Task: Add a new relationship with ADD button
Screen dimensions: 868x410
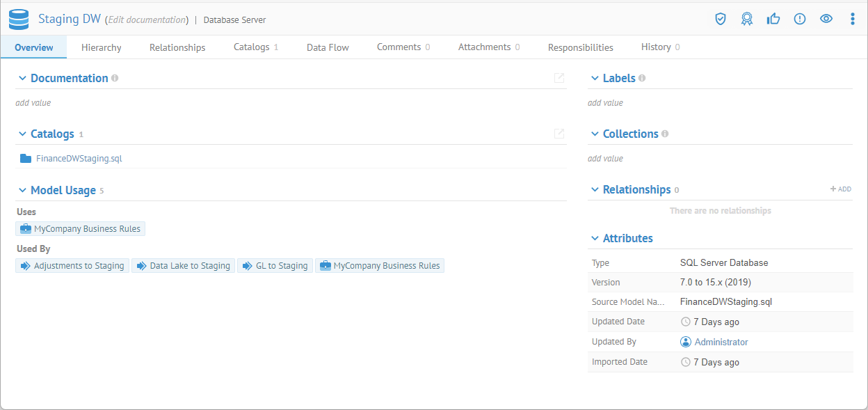Action: point(841,189)
